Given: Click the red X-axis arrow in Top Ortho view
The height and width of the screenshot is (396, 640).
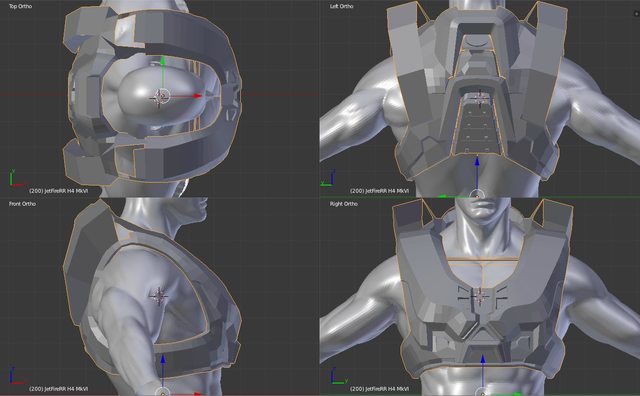Looking at the screenshot, I should click(197, 96).
